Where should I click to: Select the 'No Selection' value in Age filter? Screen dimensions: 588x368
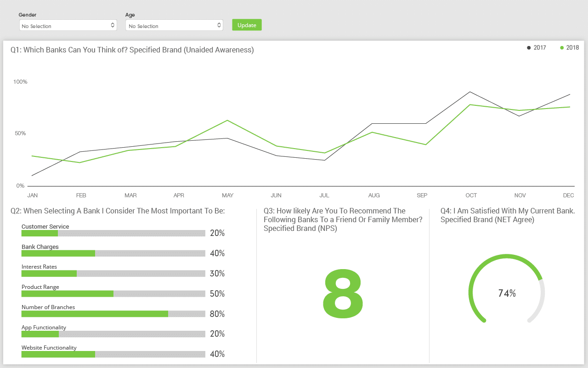tap(142, 26)
